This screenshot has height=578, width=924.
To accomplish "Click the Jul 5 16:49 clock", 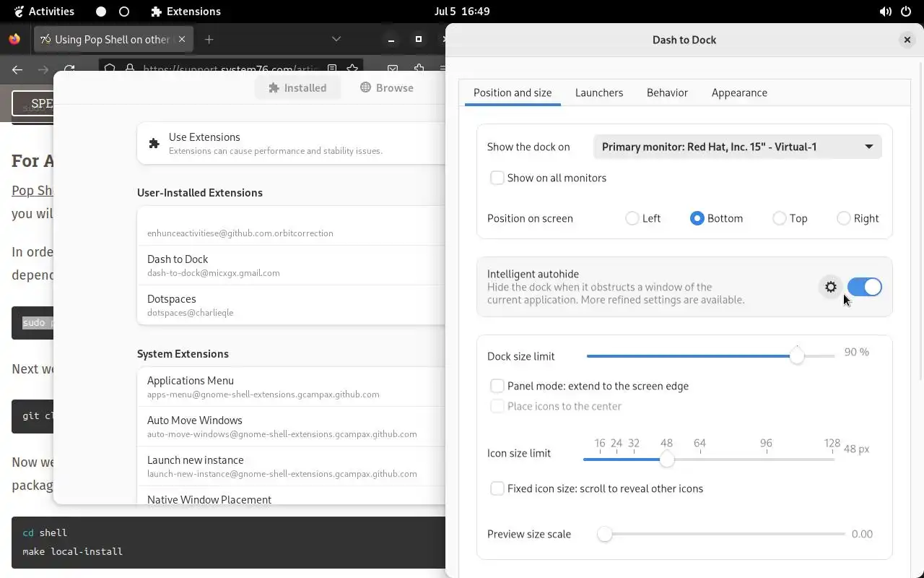I will click(462, 12).
